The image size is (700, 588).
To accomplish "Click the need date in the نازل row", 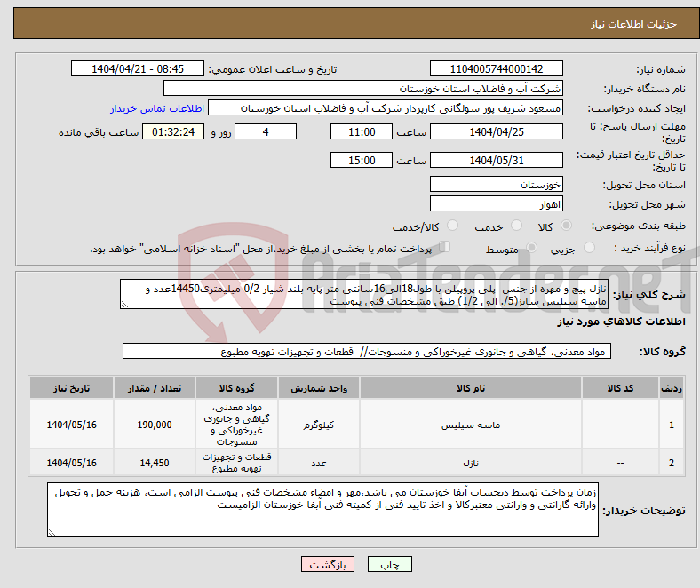I will tap(71, 463).
